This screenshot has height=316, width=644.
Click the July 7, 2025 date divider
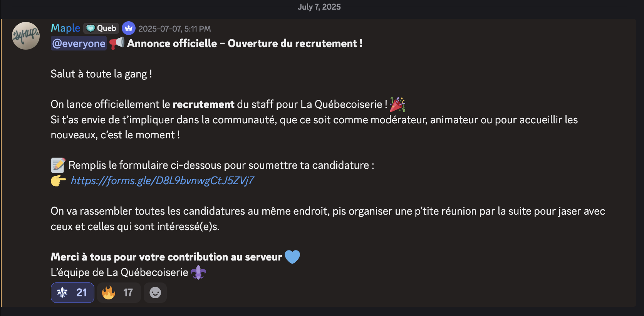(x=319, y=7)
